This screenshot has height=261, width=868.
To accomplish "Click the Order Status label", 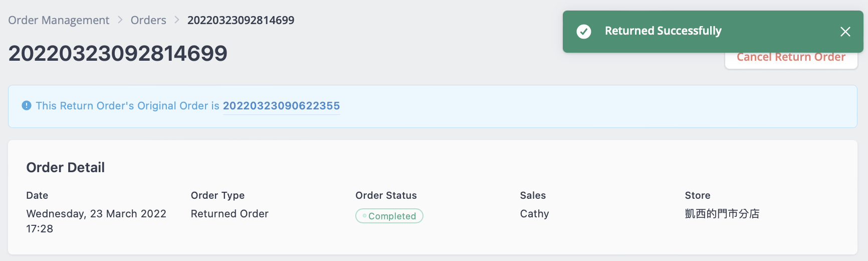I will pyautogui.click(x=386, y=195).
